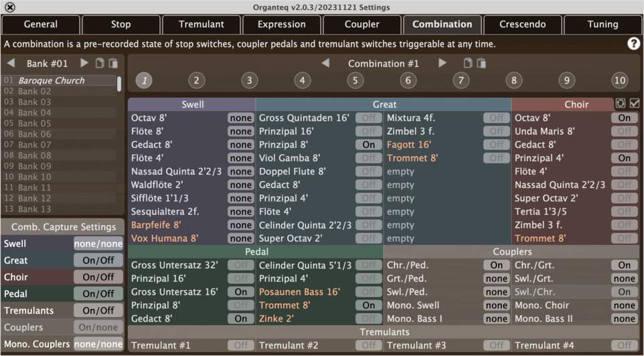
Task: Change Swell Octav 8' none state
Action: pyautogui.click(x=241, y=118)
